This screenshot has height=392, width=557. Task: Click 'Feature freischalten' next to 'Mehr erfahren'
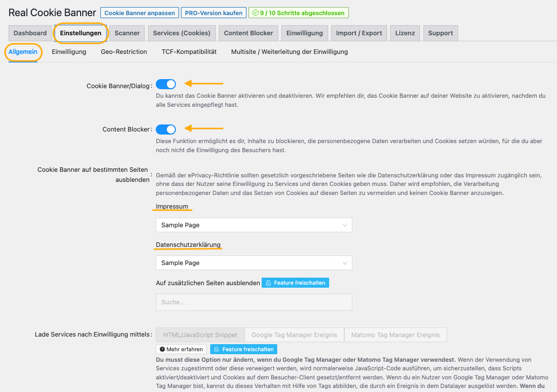coord(243,349)
